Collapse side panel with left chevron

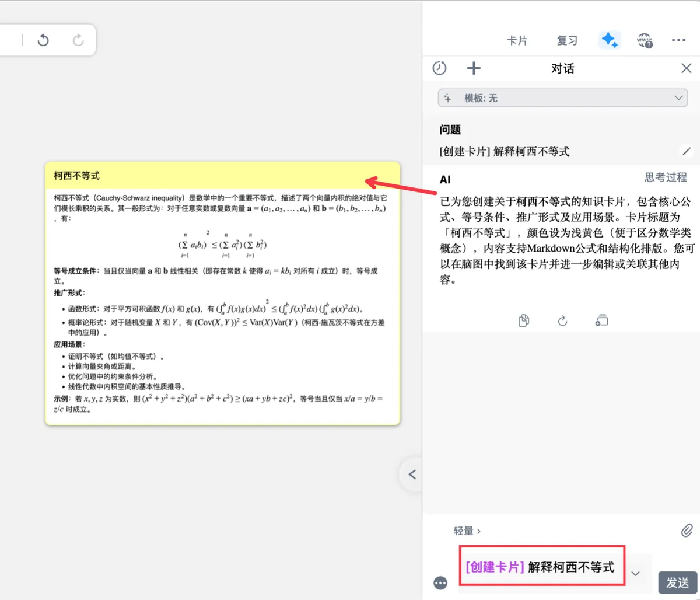pyautogui.click(x=412, y=475)
